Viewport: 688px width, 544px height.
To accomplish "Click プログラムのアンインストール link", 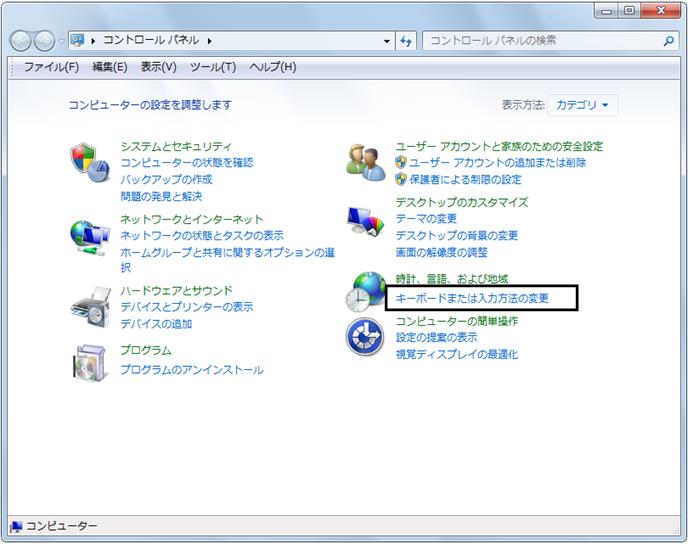I will [192, 370].
